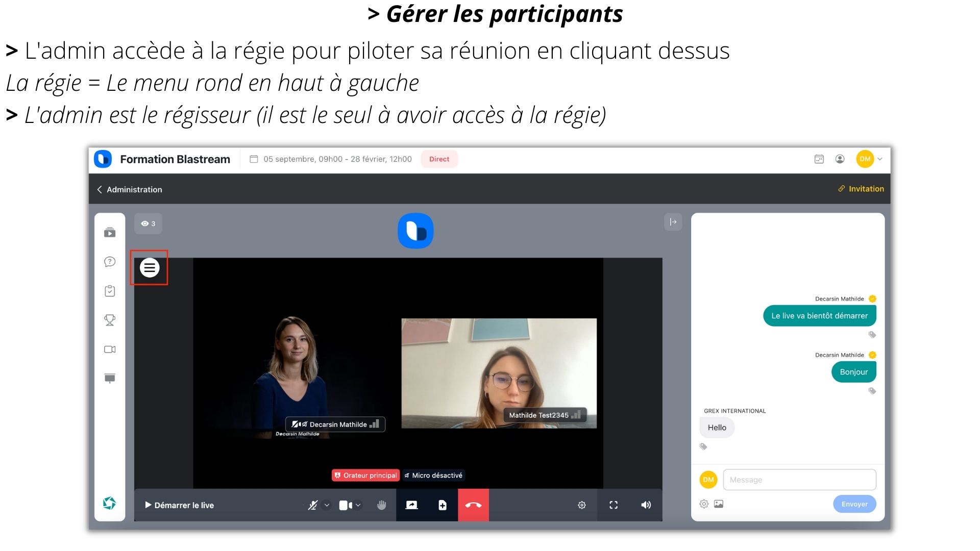
Task: Click the share screen icon
Action: tap(411, 505)
